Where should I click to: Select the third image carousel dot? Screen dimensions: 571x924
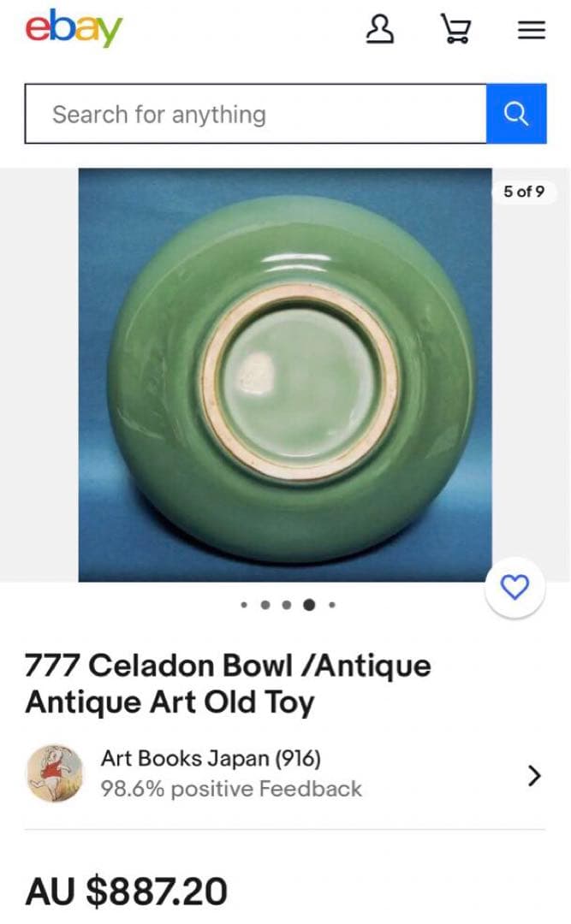[287, 605]
